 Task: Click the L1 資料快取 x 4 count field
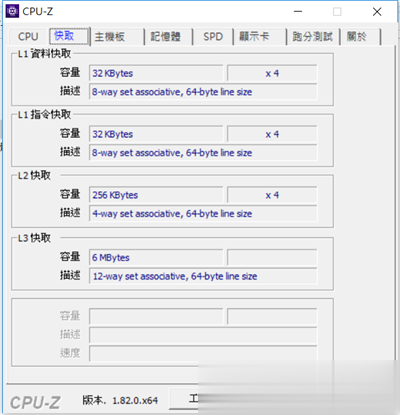[272, 73]
